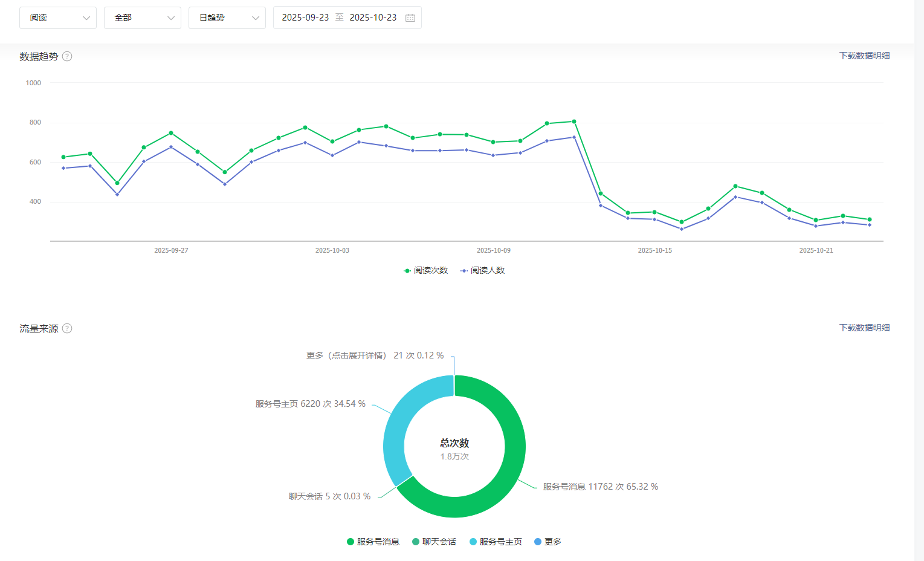
Task: Click the 服务号消息 11762 次 chart label
Action: [600, 487]
